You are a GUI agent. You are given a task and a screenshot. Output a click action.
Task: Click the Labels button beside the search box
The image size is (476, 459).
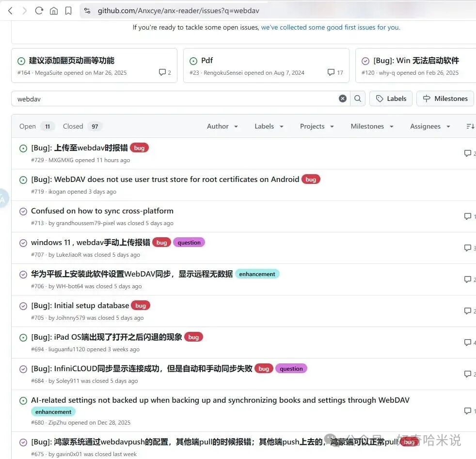coord(391,98)
